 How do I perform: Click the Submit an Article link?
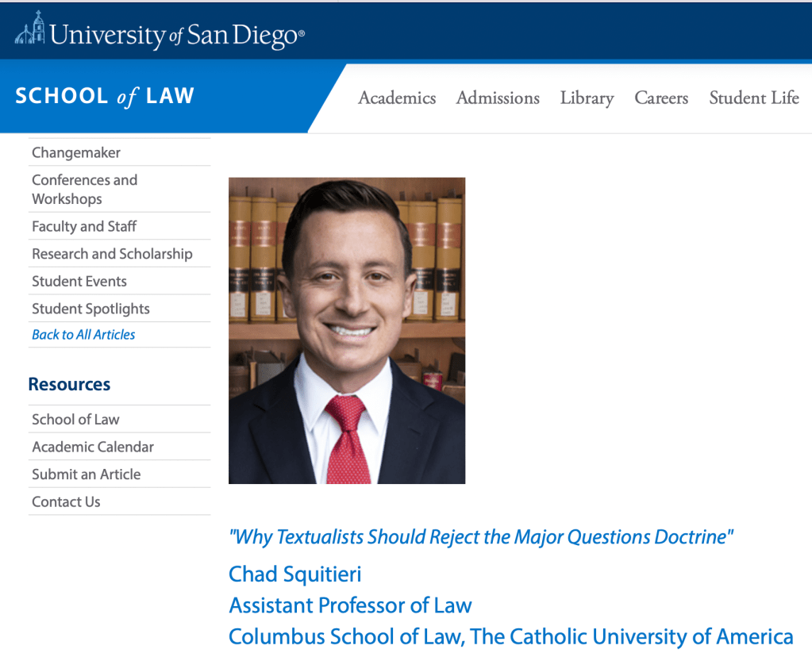pos(86,474)
